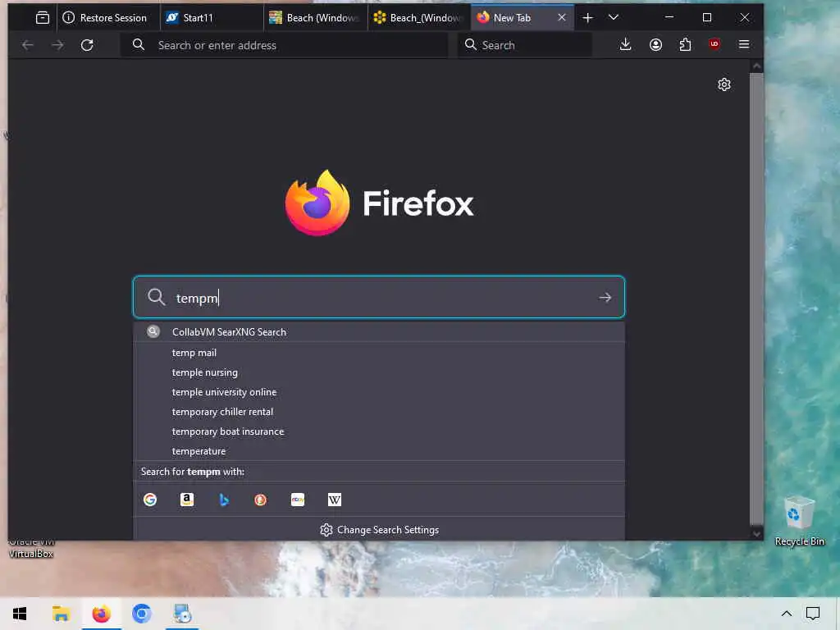Go back one page
Viewport: 840px width, 630px height.
click(27, 45)
